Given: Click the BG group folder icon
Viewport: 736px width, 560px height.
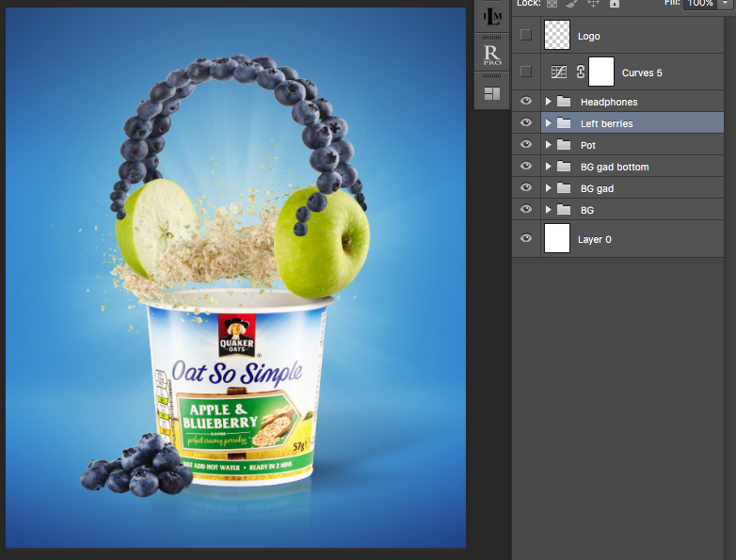Looking at the screenshot, I should pyautogui.click(x=564, y=209).
